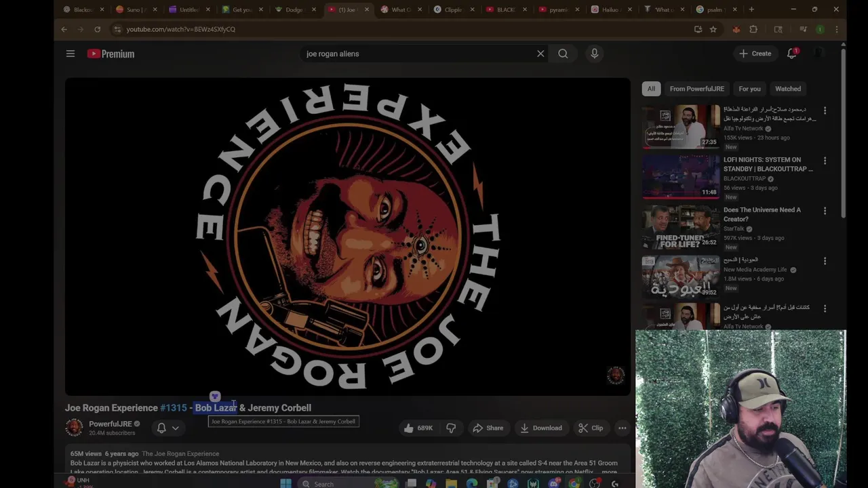The height and width of the screenshot is (488, 868).
Task: Go back in browser history
Action: [x=64, y=29]
